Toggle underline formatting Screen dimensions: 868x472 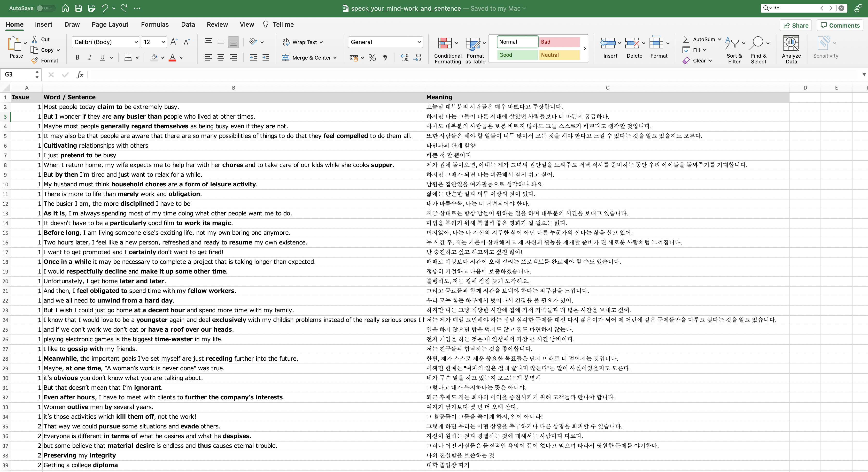pos(102,58)
